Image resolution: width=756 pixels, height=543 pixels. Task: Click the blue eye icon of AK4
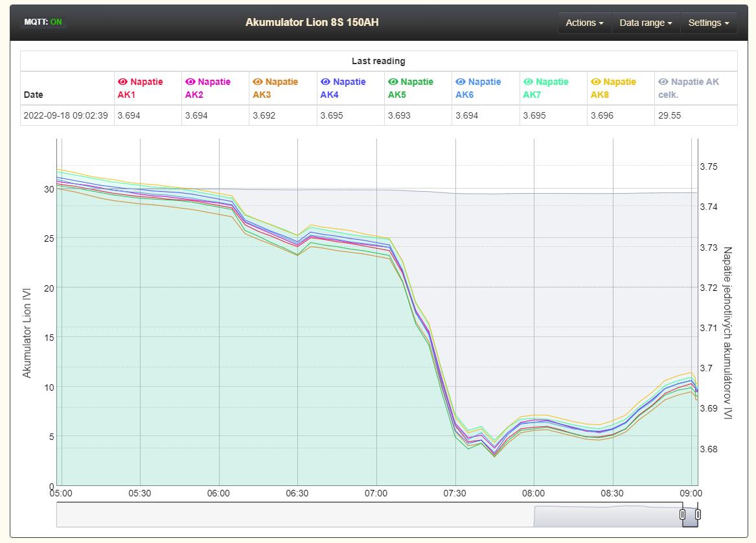click(325, 82)
